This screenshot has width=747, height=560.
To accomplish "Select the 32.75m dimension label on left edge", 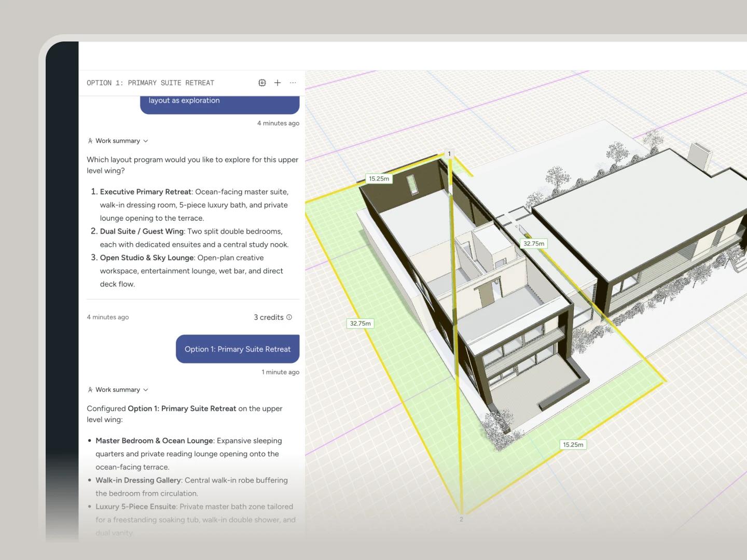I will tap(360, 324).
